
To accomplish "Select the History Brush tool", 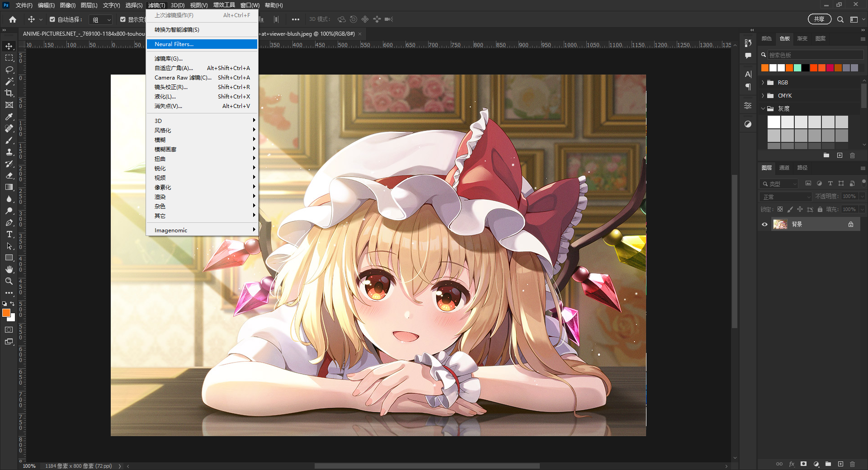I will pos(9,164).
